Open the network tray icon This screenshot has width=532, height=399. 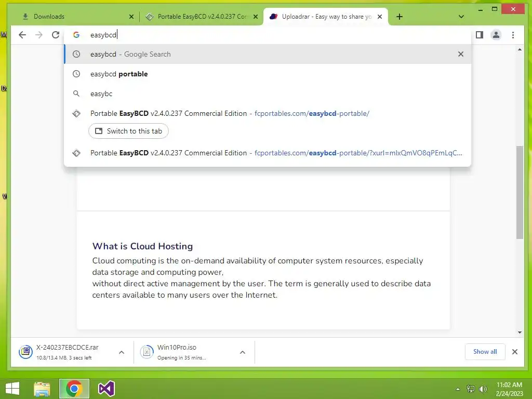point(471,389)
